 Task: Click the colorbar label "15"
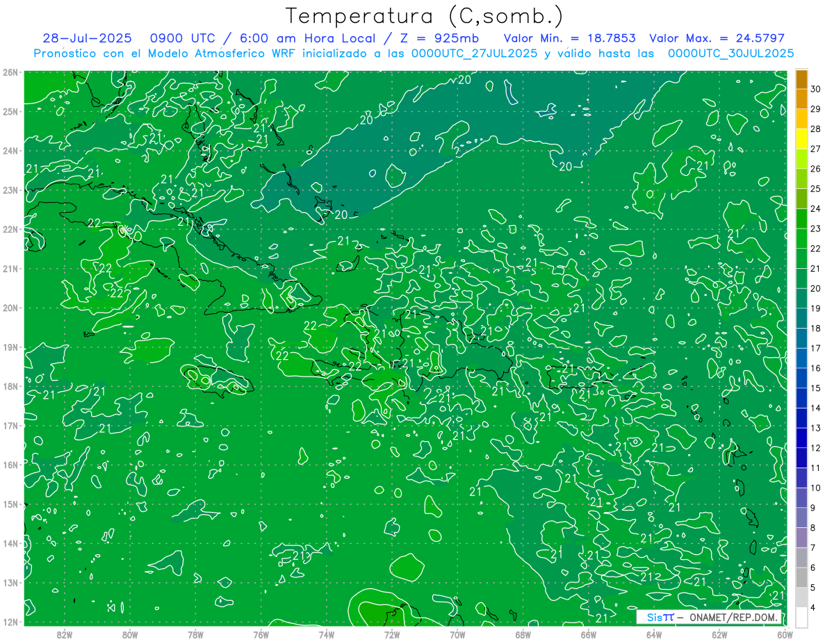coord(816,388)
